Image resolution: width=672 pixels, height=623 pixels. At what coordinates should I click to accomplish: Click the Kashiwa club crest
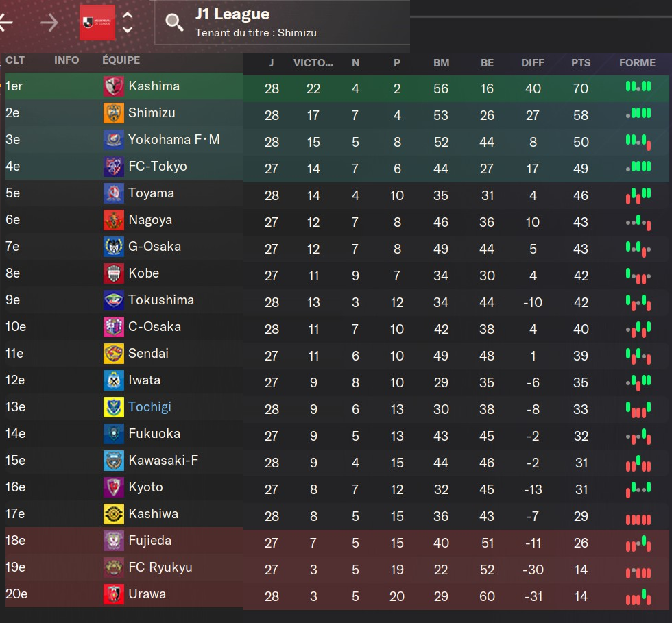pos(113,514)
